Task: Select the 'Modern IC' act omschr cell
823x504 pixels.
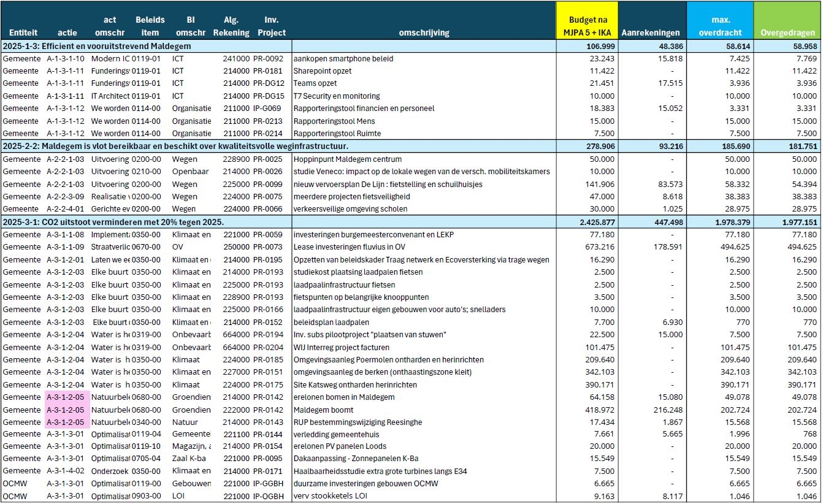Action: click(x=110, y=59)
